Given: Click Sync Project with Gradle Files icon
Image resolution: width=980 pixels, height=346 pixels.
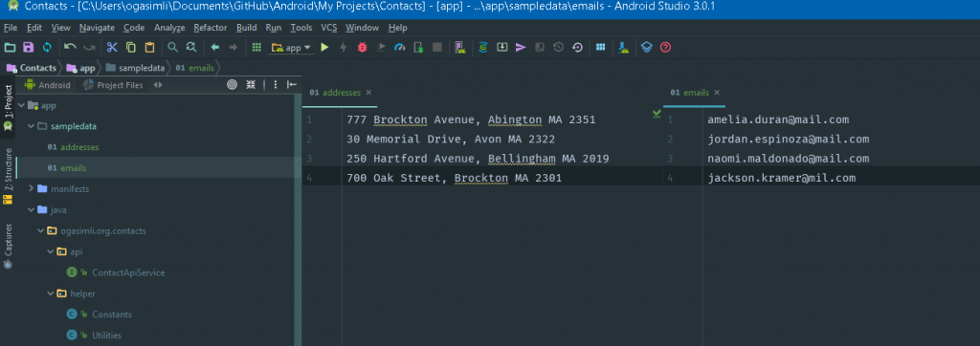Looking at the screenshot, I should click(483, 48).
